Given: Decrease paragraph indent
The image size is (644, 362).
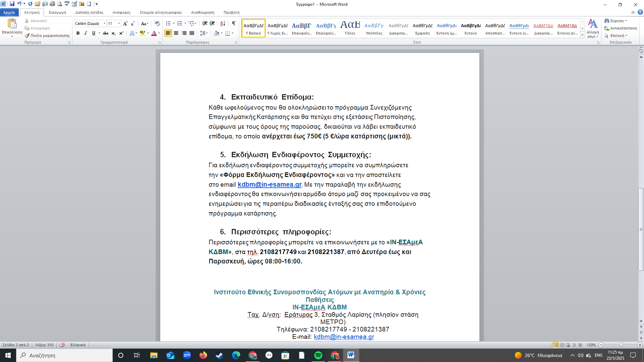Looking at the screenshot, I should 205,23.
